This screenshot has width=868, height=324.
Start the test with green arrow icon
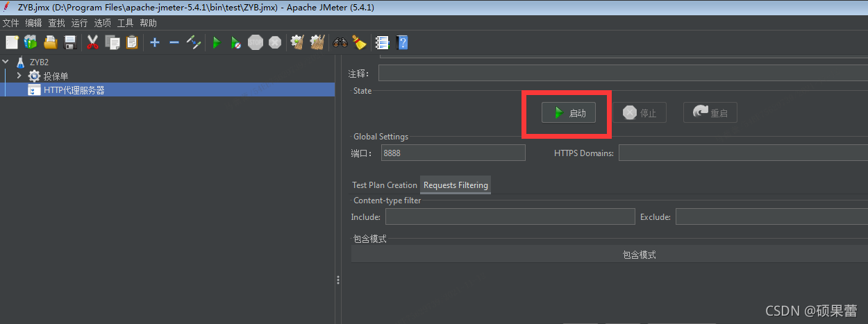[x=217, y=42]
